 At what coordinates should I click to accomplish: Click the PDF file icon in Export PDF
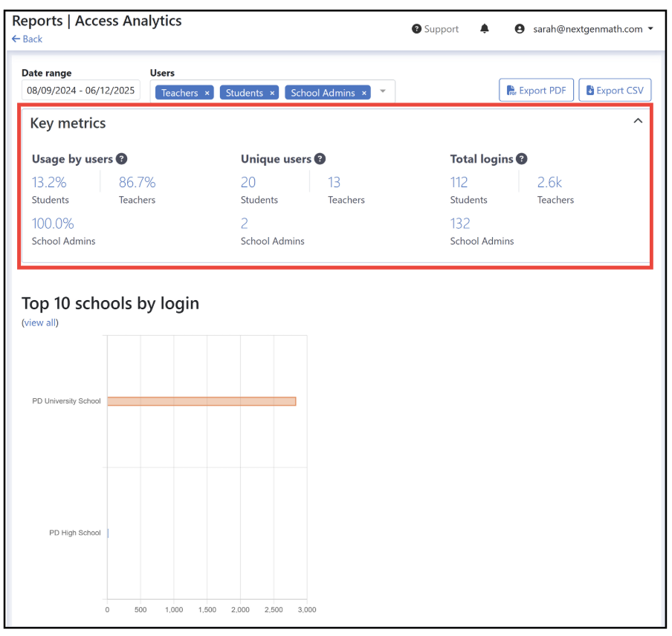[x=511, y=91]
